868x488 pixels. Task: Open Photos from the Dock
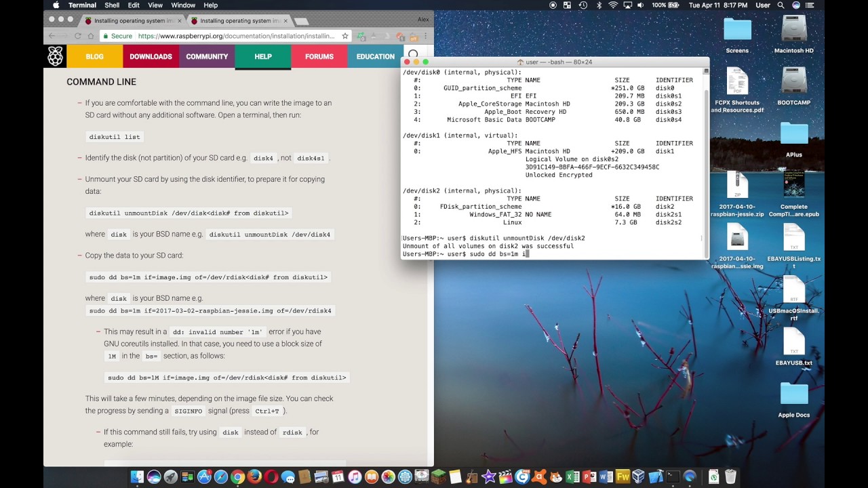(389, 476)
